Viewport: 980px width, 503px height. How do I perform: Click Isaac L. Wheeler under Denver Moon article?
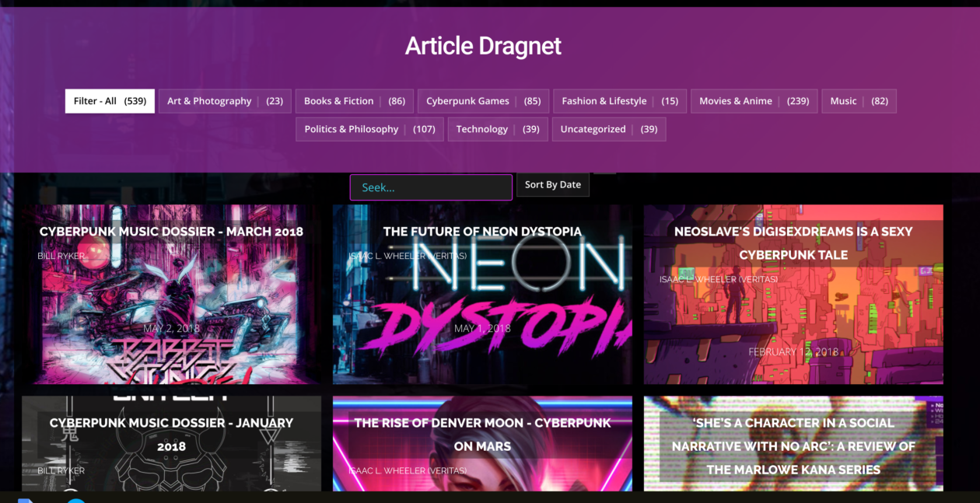point(408,470)
